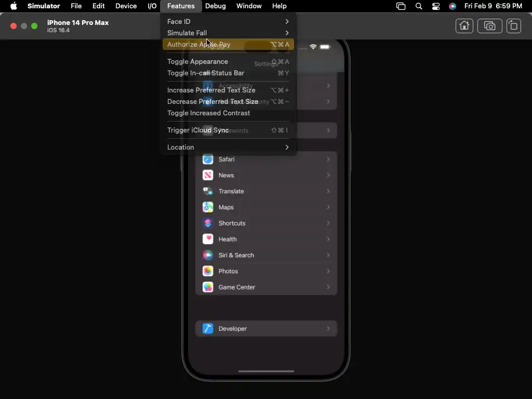
Task: Tap the home indicator bar on iPhone
Action: click(266, 371)
